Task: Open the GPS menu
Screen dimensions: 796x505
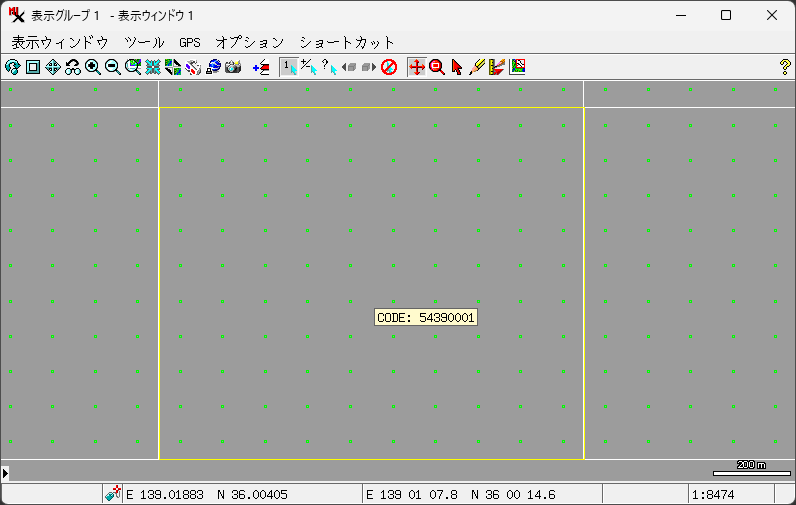Action: click(x=190, y=42)
